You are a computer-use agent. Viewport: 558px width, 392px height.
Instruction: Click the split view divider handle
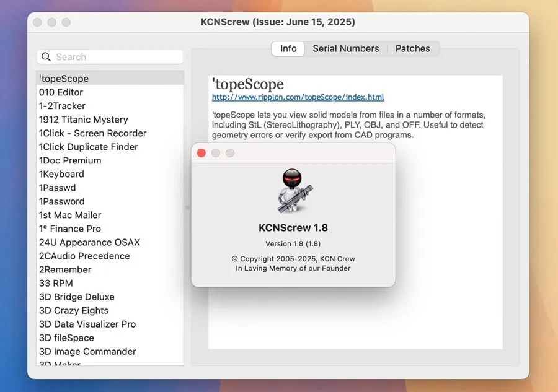coord(187,207)
